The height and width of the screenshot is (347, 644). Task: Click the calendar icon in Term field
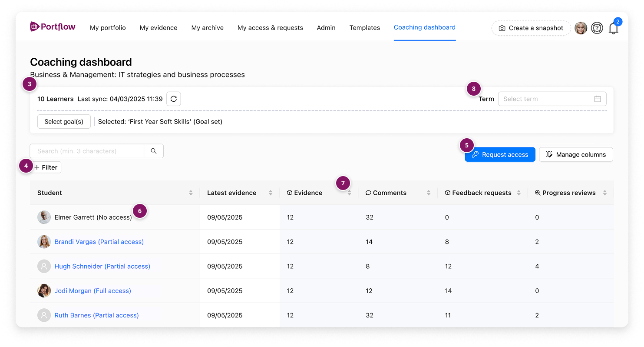tap(598, 99)
